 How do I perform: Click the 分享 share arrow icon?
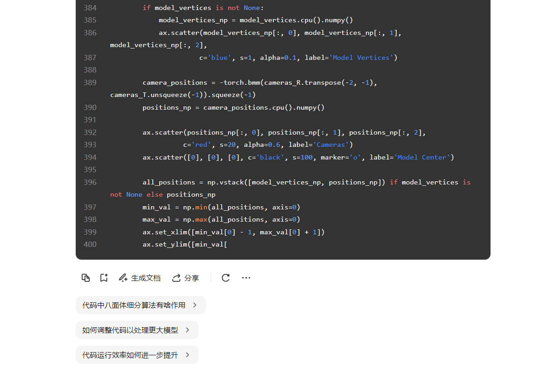[176, 278]
